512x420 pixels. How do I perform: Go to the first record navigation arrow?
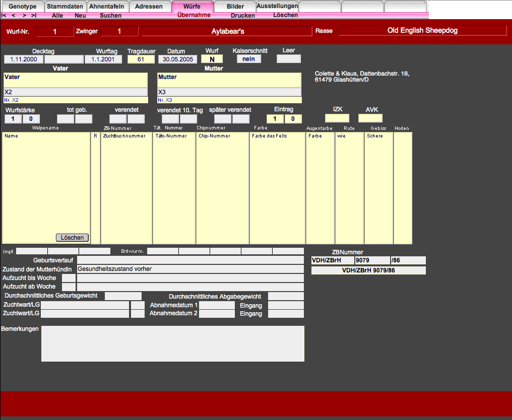pos(4,15)
